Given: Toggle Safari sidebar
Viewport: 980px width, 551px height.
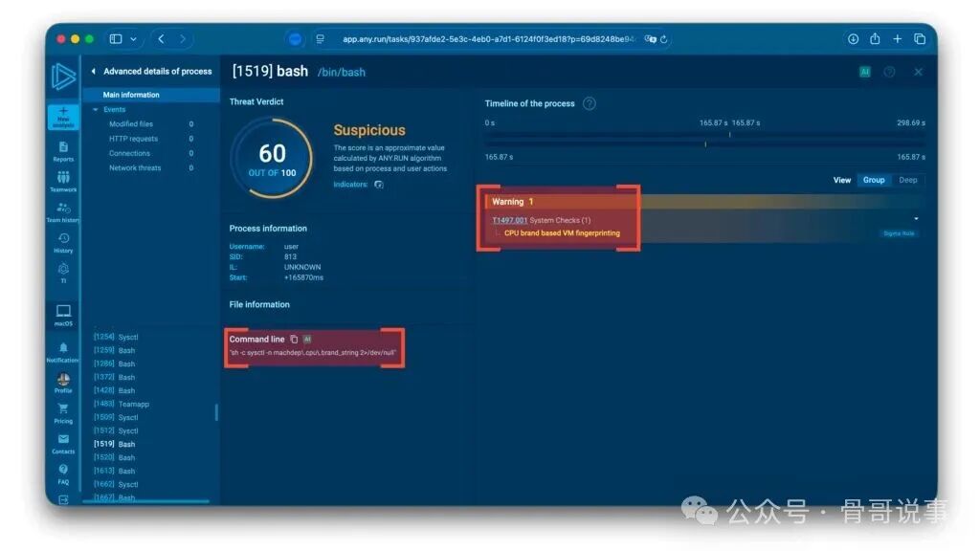Looking at the screenshot, I should [116, 38].
